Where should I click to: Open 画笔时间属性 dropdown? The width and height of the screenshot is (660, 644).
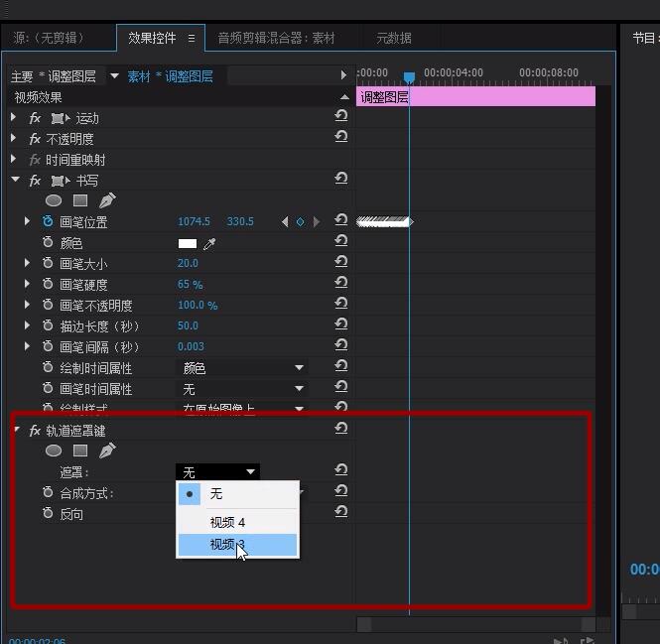[242, 389]
